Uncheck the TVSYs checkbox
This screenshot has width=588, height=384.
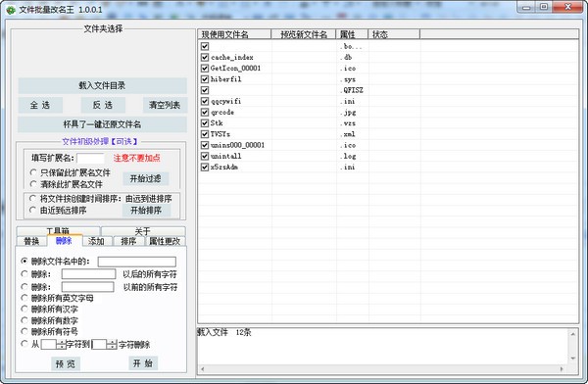[205, 134]
